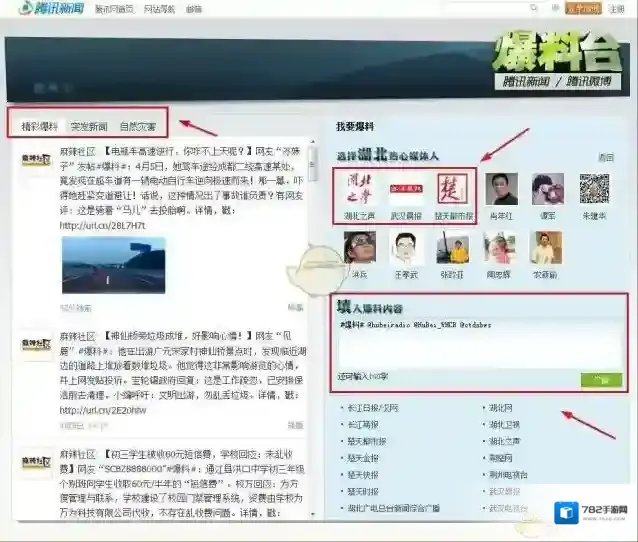Open 荆州电视台 media link
This screenshot has width=638, height=542.
coord(508,475)
